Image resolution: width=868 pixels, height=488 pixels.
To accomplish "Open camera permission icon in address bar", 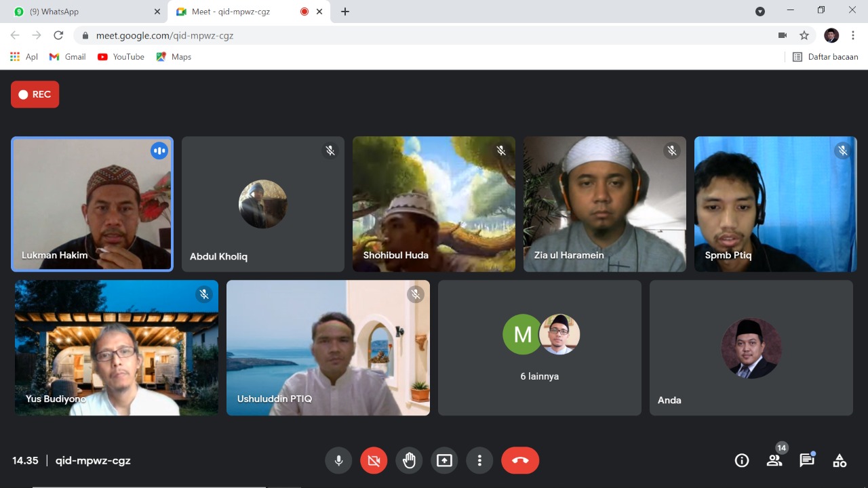I will tap(783, 35).
